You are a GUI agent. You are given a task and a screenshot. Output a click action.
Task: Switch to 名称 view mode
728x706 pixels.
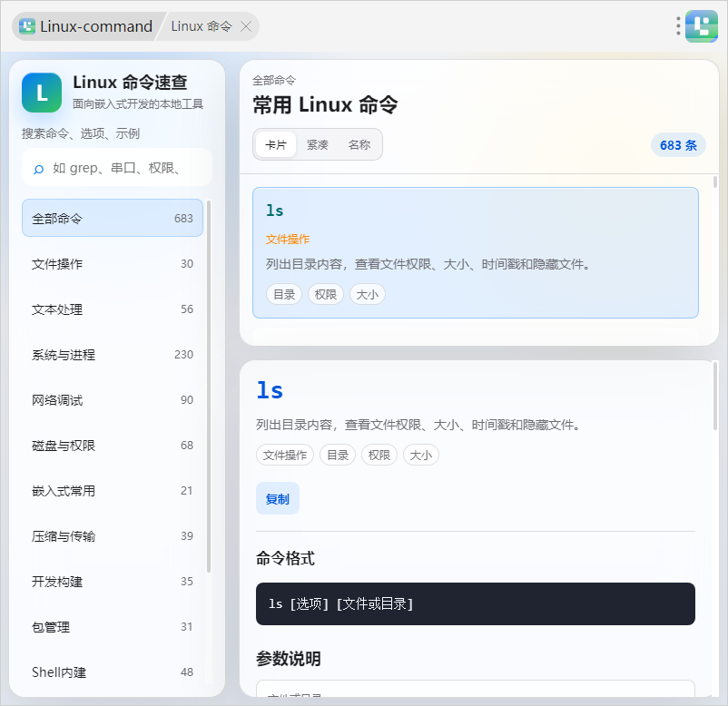(359, 145)
